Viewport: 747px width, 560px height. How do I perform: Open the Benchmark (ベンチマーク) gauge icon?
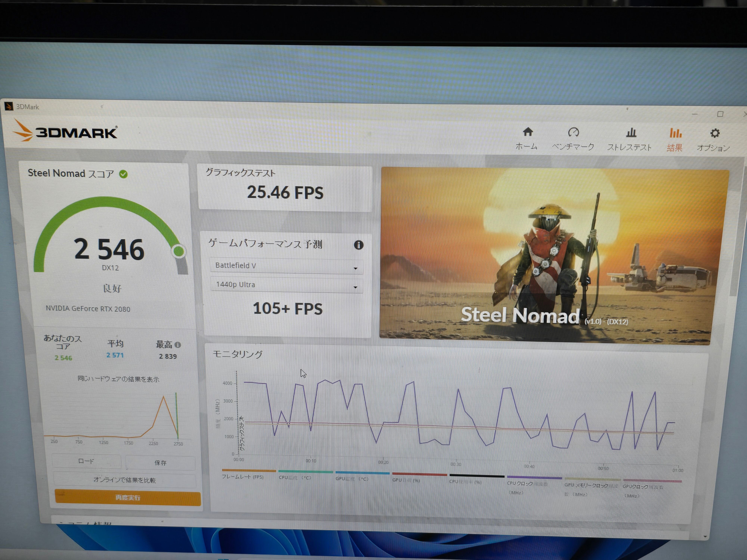(574, 132)
